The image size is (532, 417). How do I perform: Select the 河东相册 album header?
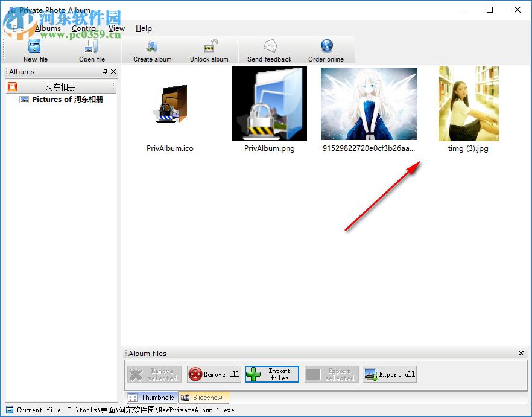61,87
